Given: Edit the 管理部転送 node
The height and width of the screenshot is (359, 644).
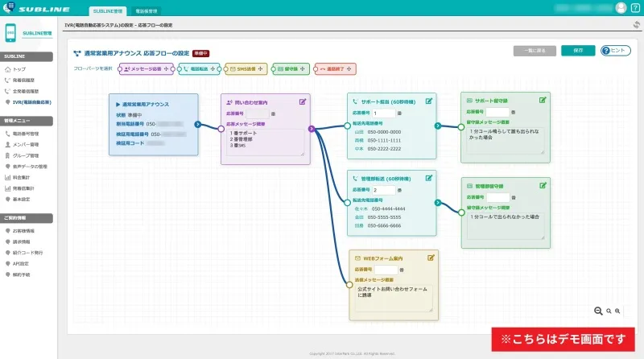Looking at the screenshot, I should [429, 178].
